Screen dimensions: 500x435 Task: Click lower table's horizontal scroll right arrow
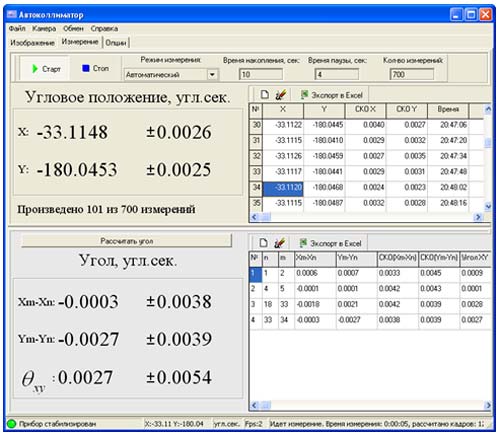tap(488, 405)
